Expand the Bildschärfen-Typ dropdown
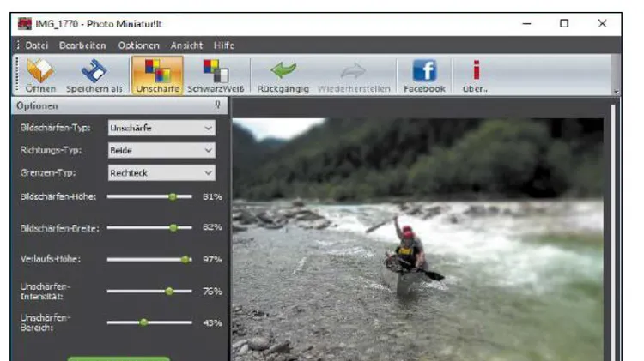The width and height of the screenshot is (644, 361). 161,128
